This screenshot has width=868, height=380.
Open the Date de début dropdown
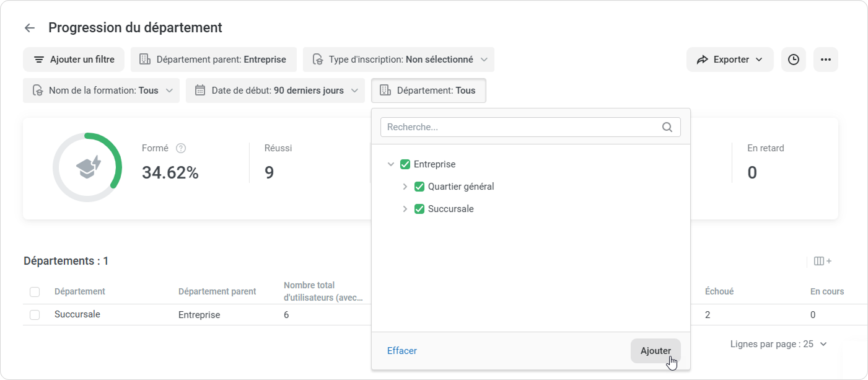click(275, 91)
